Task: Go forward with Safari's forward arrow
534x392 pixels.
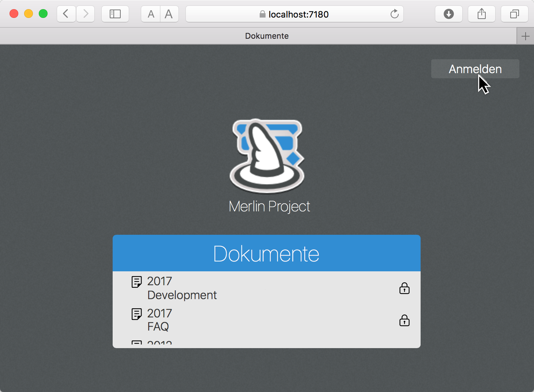Action: click(86, 14)
